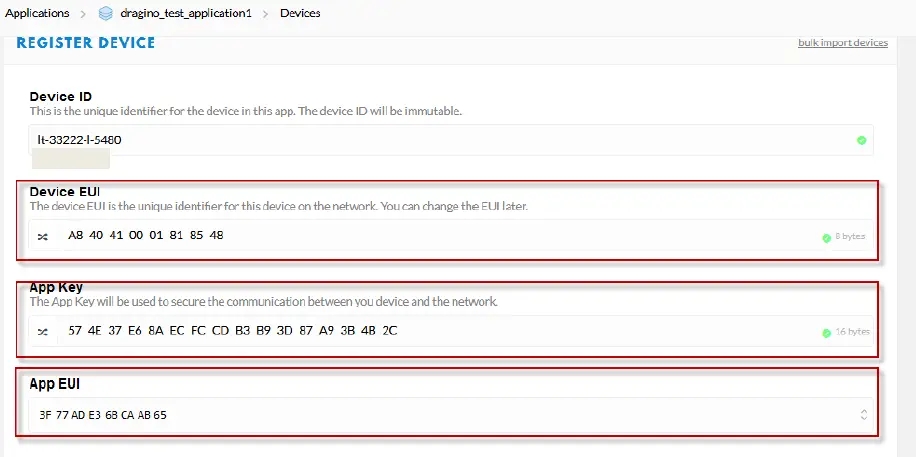Click the green status dot beside 16 bytes
The image size is (916, 457).
tap(826, 333)
